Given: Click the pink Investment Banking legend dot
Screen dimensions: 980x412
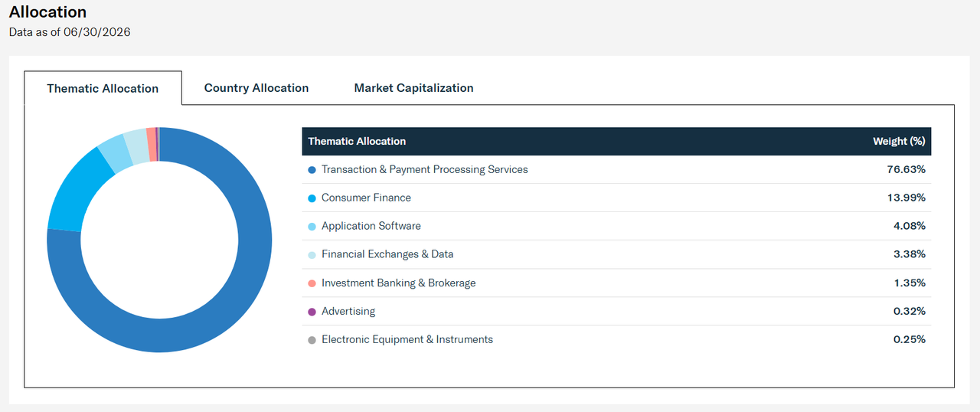Looking at the screenshot, I should tap(312, 283).
